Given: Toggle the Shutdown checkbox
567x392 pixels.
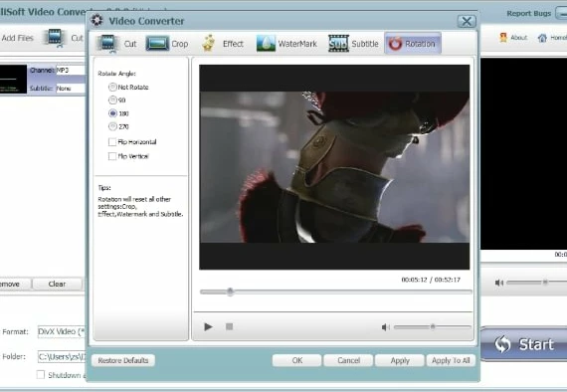Looking at the screenshot, I should pos(41,375).
